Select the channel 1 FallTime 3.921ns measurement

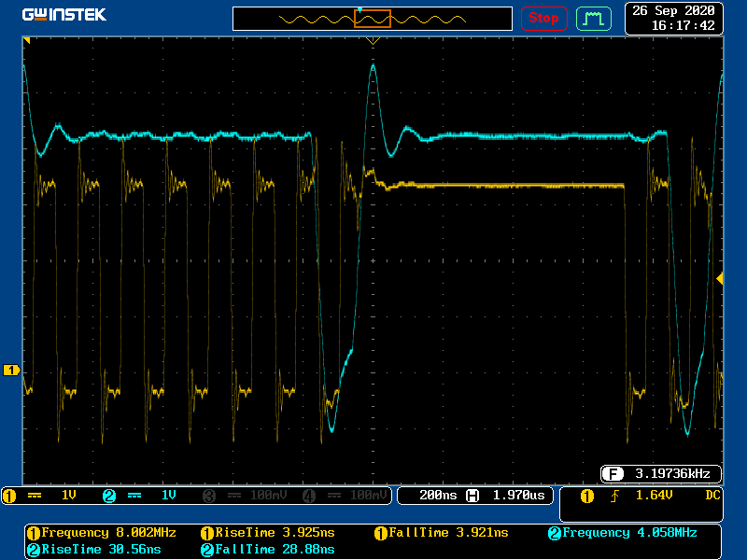[442, 533]
